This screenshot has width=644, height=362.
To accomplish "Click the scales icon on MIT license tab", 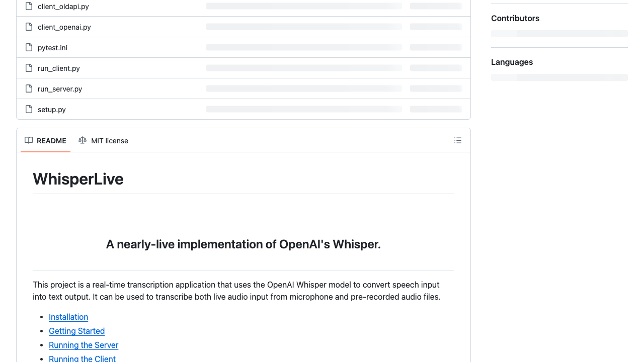I will (83, 140).
